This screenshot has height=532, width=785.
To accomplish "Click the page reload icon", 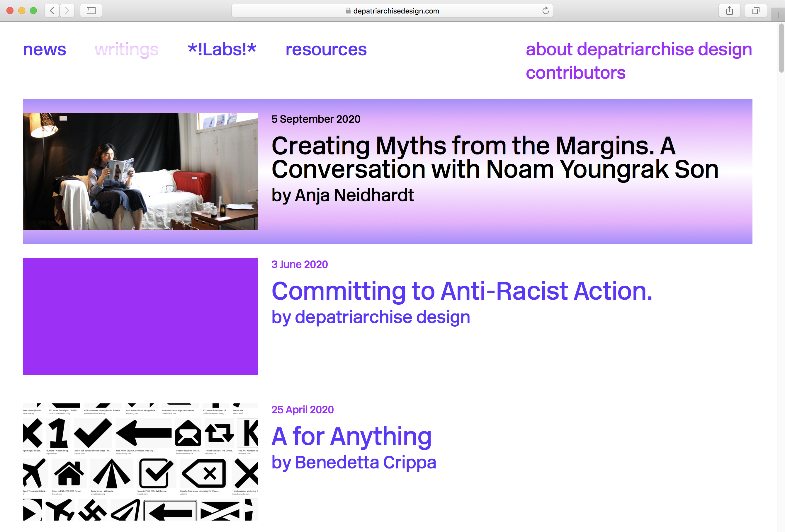I will [545, 11].
